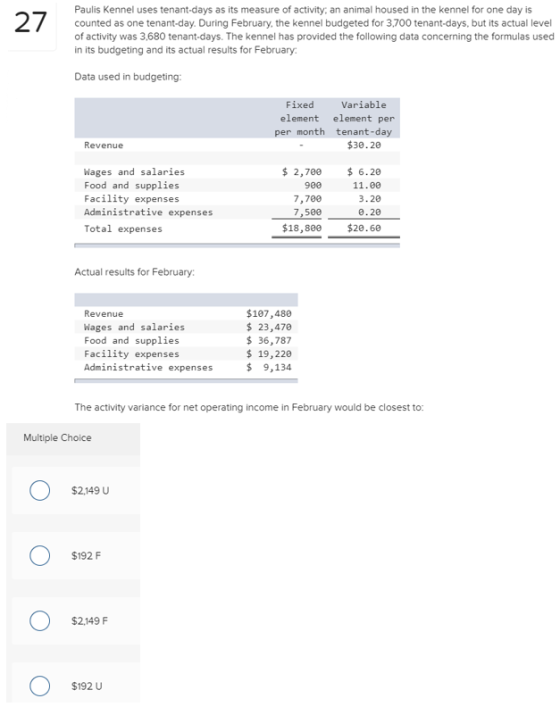Click the question number 27 badge

tap(30, 23)
